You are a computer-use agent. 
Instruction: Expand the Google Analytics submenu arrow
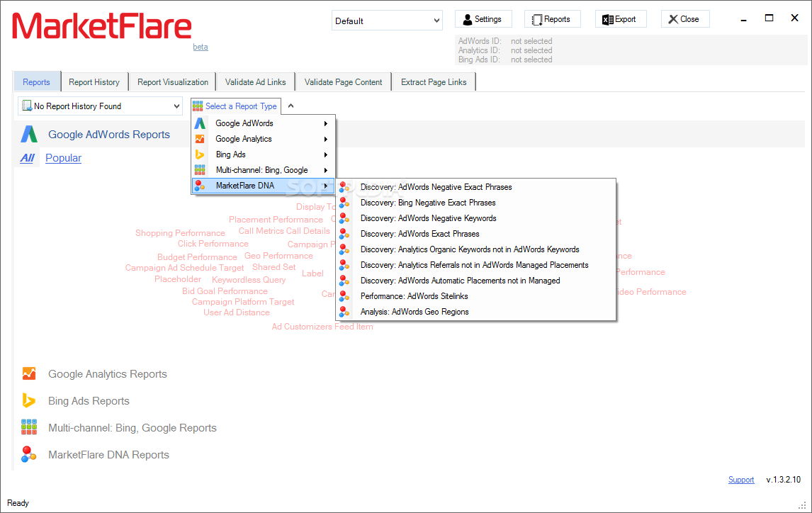click(x=326, y=139)
